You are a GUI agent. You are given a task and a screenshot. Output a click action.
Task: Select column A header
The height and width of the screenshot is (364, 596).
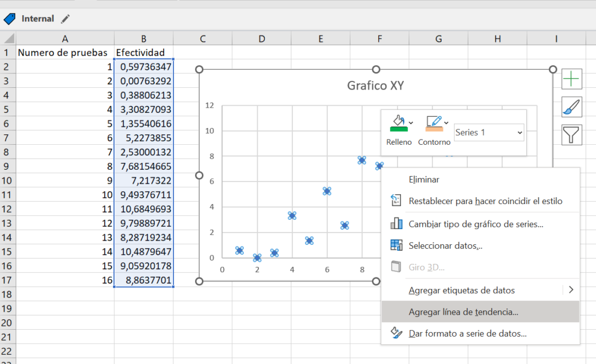(65, 39)
